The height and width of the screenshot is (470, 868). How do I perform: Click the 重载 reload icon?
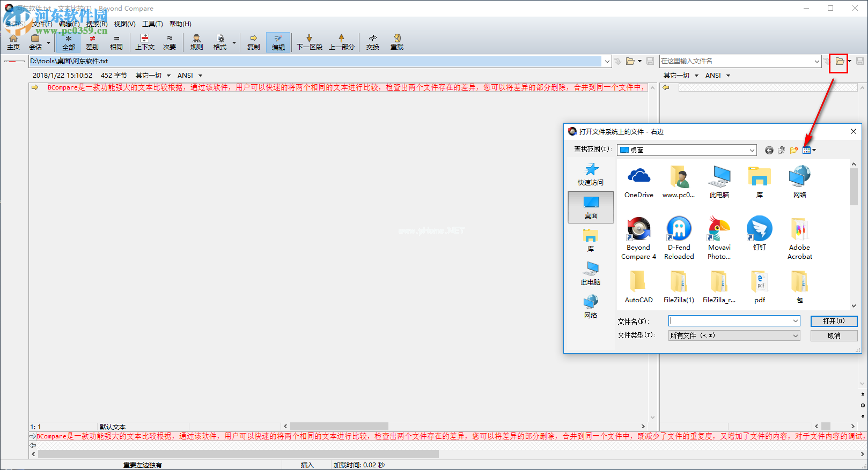(x=397, y=42)
